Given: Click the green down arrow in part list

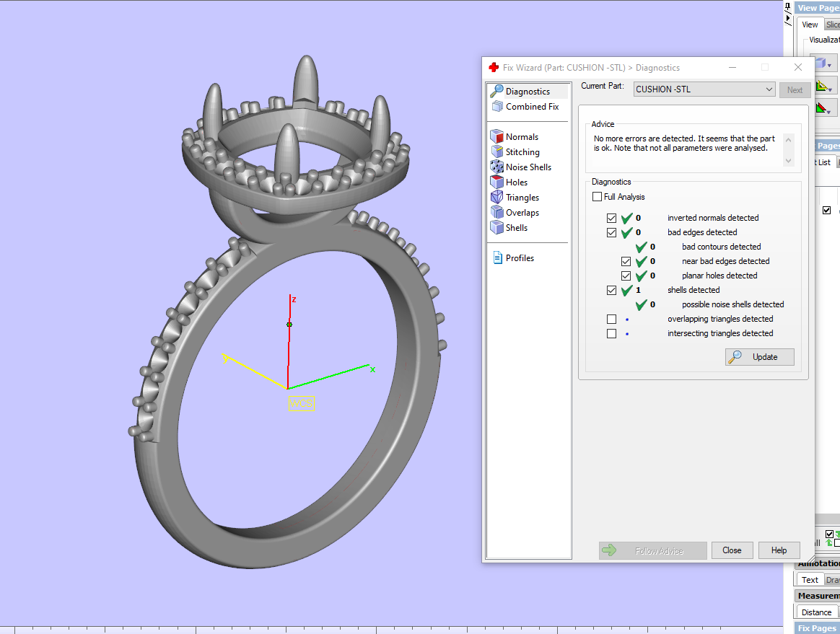Looking at the screenshot, I should pyautogui.click(x=837, y=534).
